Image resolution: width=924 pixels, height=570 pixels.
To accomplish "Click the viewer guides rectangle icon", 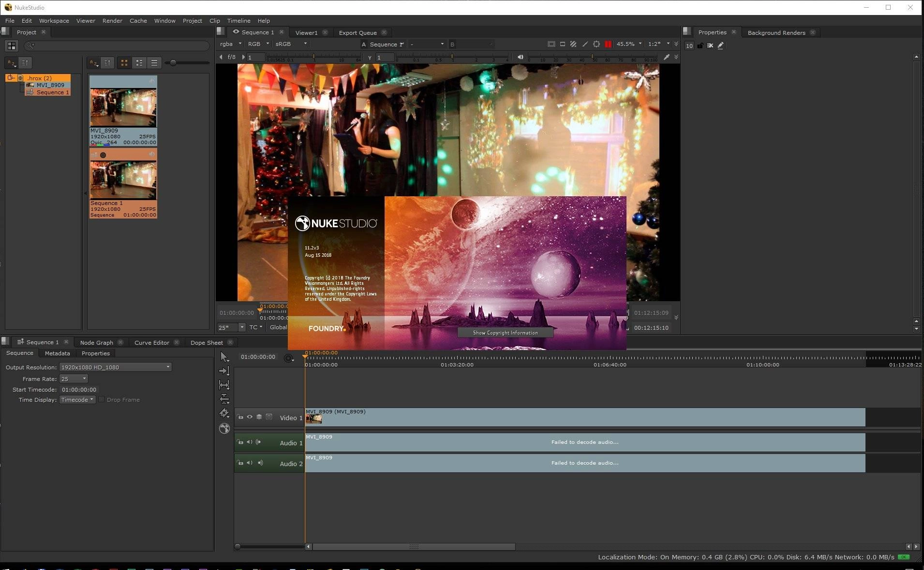I will (551, 44).
